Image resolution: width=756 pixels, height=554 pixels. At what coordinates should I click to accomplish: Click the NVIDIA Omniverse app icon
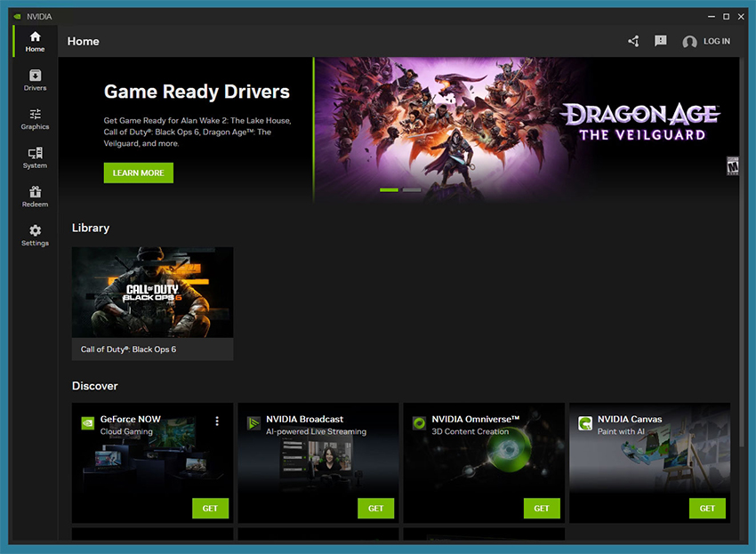pos(420,423)
